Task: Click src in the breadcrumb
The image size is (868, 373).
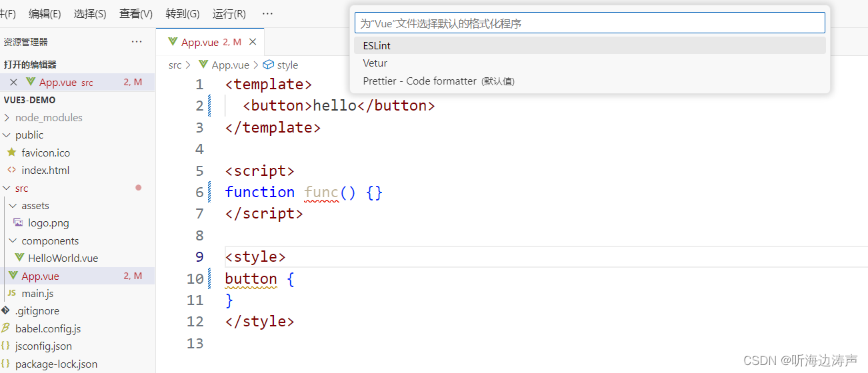Action: (175, 65)
